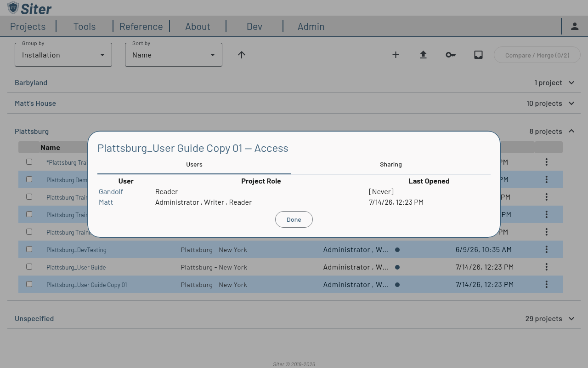Click Gandolf's 'Reader' role text
Image resolution: width=588 pixels, height=368 pixels.
pos(166,191)
